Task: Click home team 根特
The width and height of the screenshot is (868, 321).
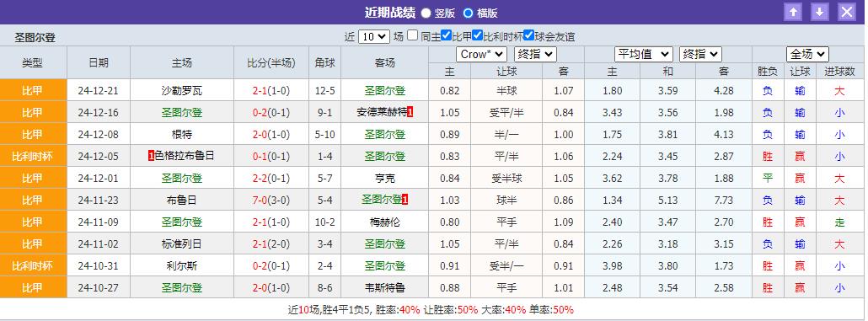Action: point(181,135)
